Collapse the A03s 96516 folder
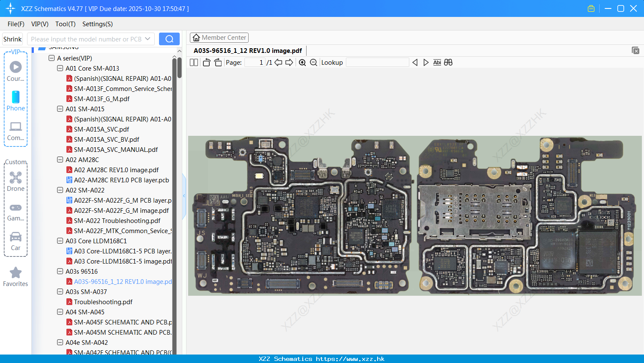The height and width of the screenshot is (363, 644). (60, 272)
